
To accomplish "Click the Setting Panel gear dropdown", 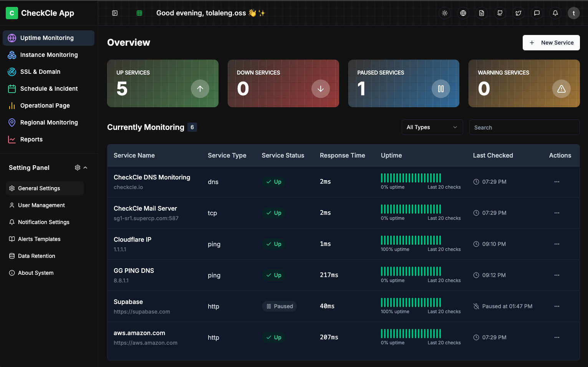I will (x=77, y=168).
